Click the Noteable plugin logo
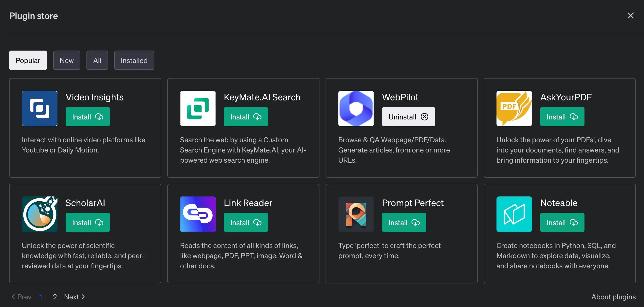The image size is (644, 307). [x=514, y=214]
